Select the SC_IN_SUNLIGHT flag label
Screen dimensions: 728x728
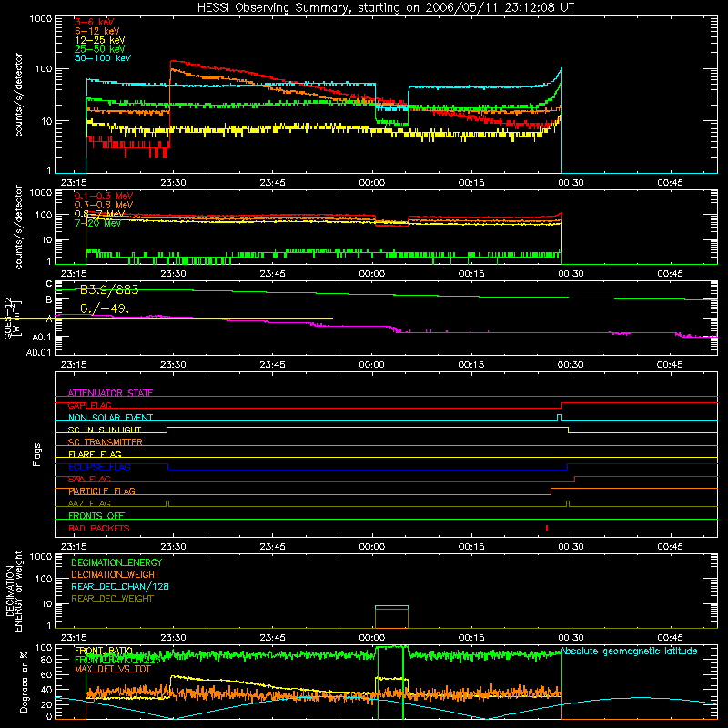105,430
